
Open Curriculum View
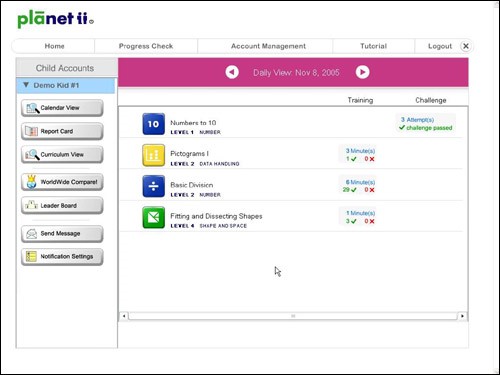point(62,155)
